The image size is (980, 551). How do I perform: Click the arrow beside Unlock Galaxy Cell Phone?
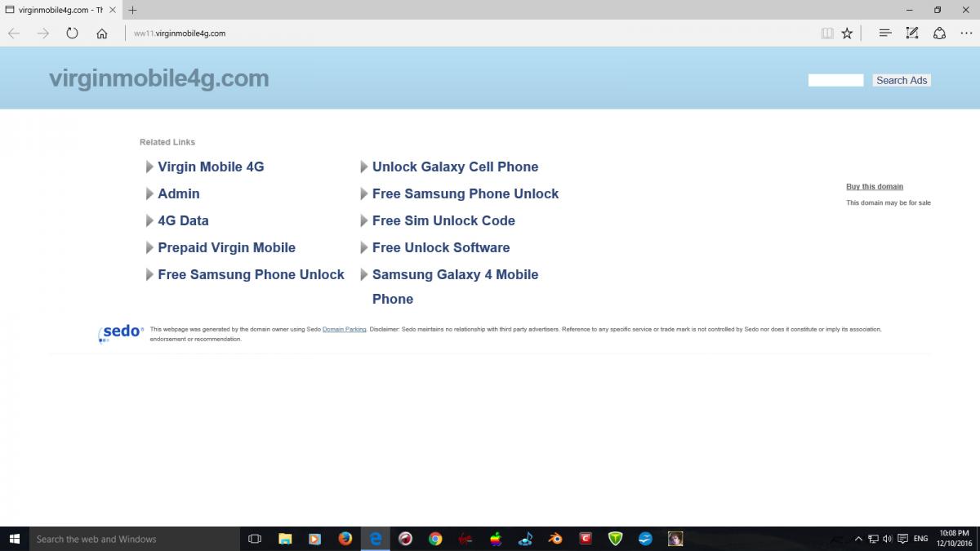[364, 167]
